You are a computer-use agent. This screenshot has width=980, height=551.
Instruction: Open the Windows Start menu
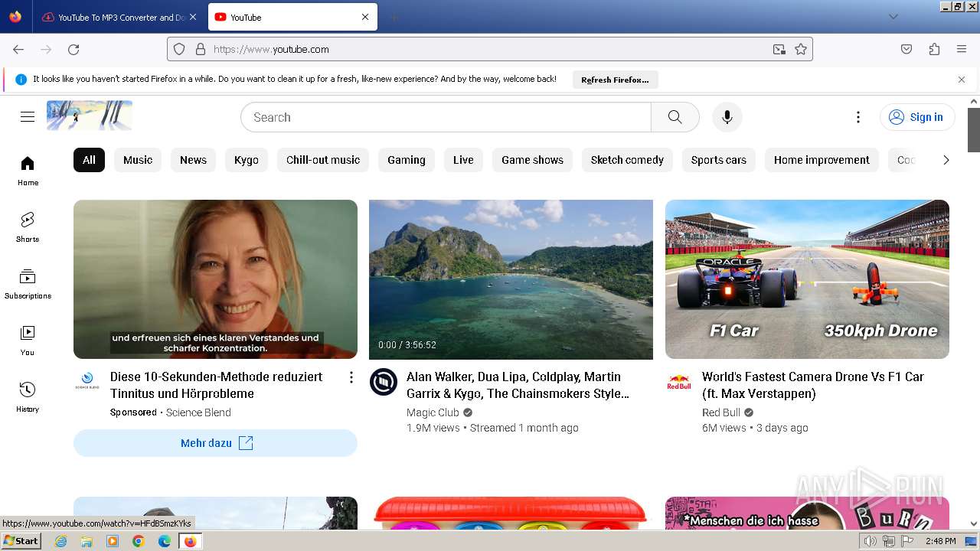coord(21,540)
